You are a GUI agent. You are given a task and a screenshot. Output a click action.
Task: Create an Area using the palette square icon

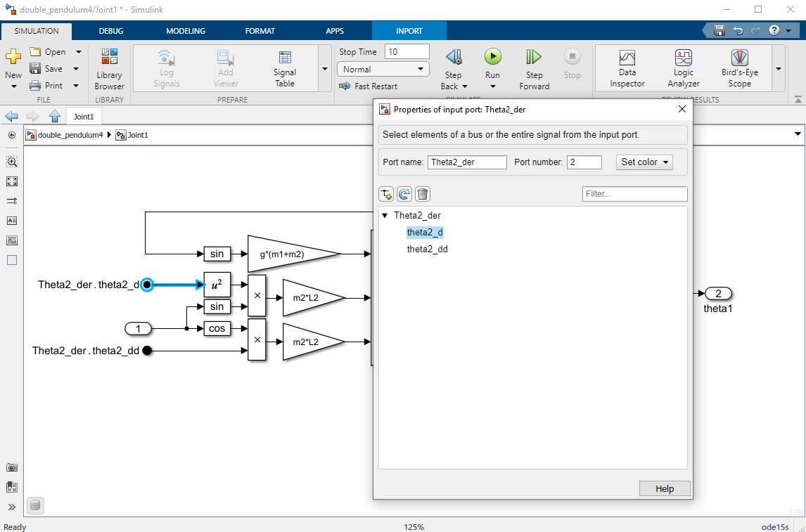point(12,260)
